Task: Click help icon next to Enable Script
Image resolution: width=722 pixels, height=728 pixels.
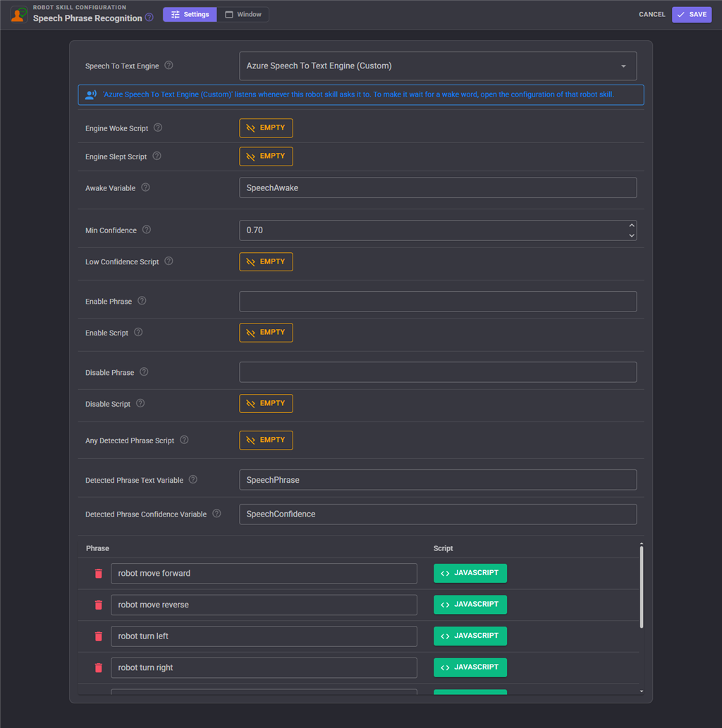Action: point(138,333)
